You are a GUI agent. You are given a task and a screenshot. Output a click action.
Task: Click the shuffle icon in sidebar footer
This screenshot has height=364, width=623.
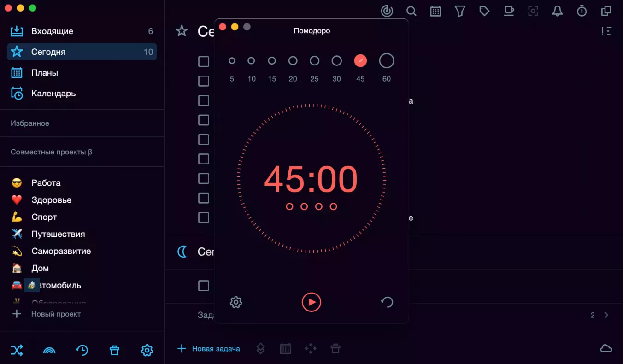(x=17, y=350)
